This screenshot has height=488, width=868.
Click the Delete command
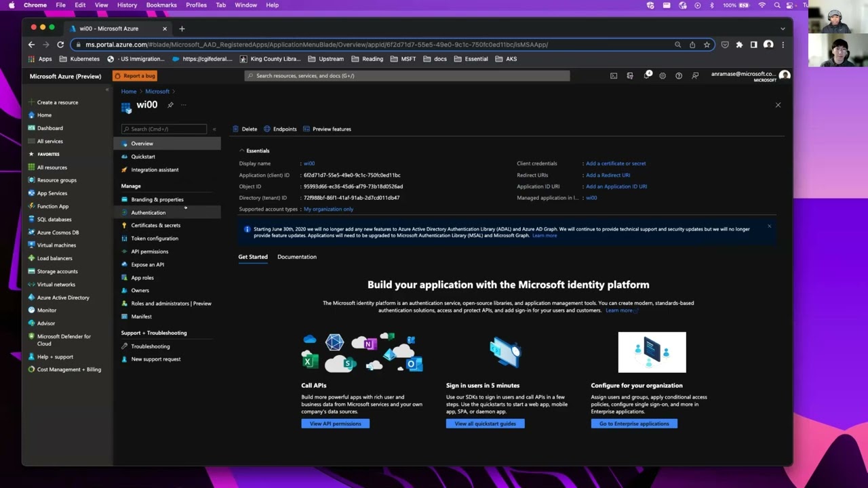point(245,129)
